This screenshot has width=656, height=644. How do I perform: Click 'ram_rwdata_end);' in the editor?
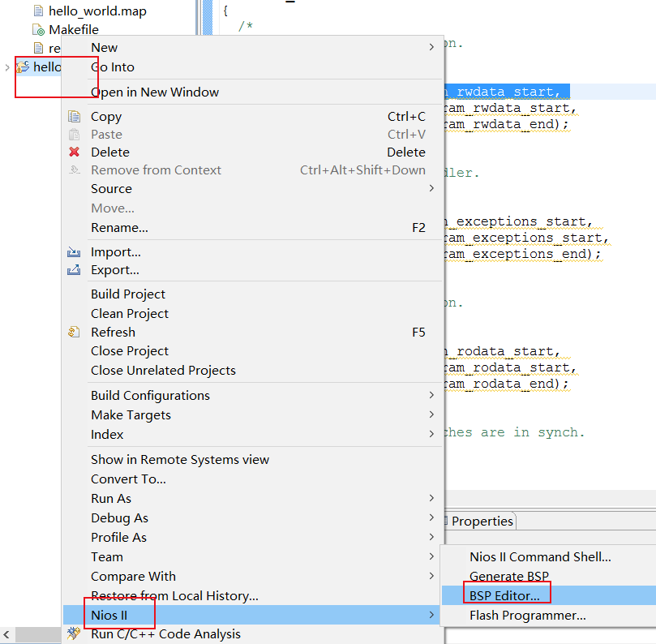(x=506, y=125)
